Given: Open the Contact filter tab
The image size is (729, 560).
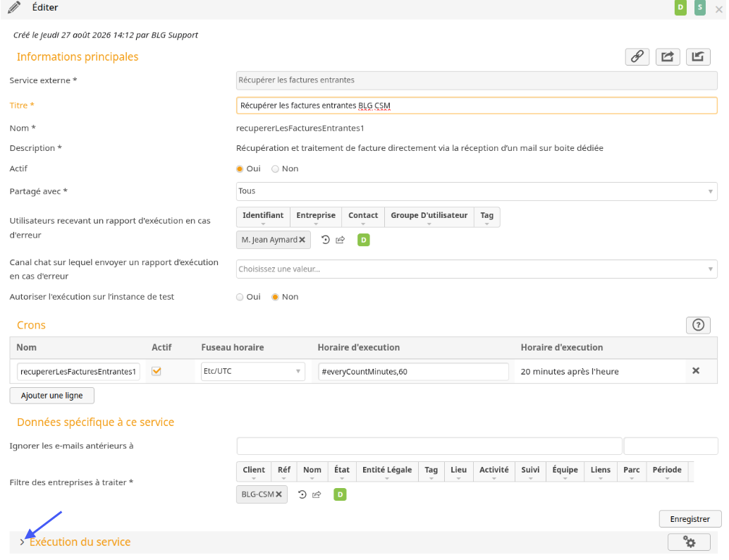Looking at the screenshot, I should (x=363, y=217).
